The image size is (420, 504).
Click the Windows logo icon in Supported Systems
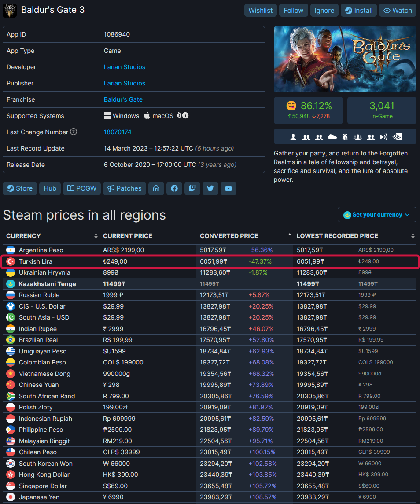point(107,116)
